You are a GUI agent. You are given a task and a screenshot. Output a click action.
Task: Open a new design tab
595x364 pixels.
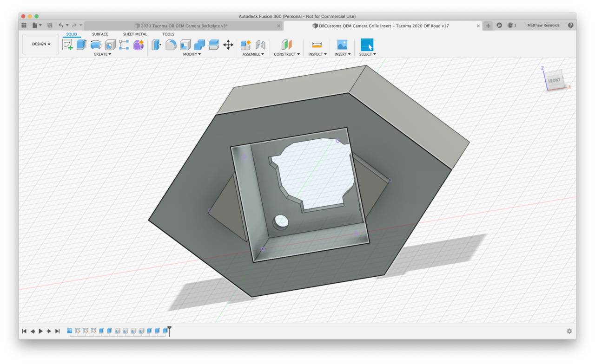(x=488, y=26)
